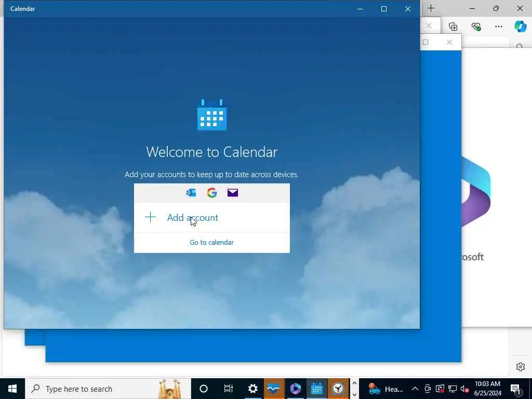Open the Go to calendar link

click(x=212, y=242)
